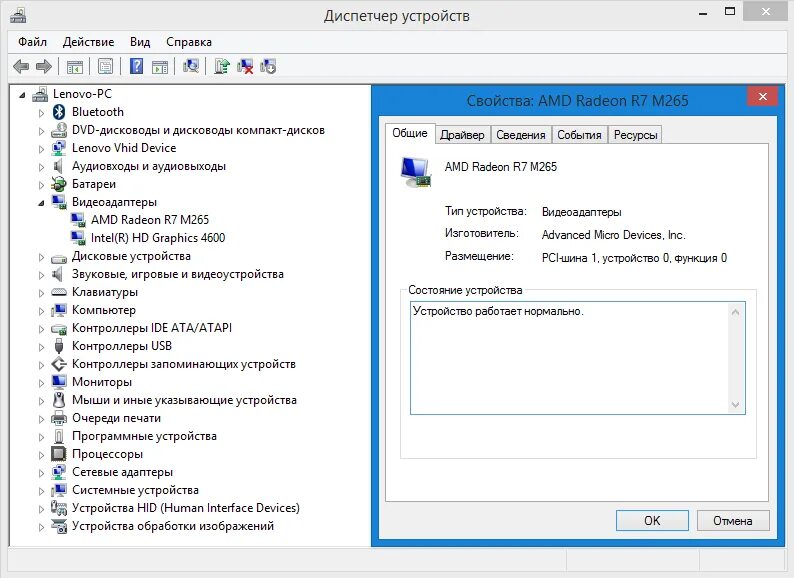Click the imaging devices camera icon

coord(59,526)
